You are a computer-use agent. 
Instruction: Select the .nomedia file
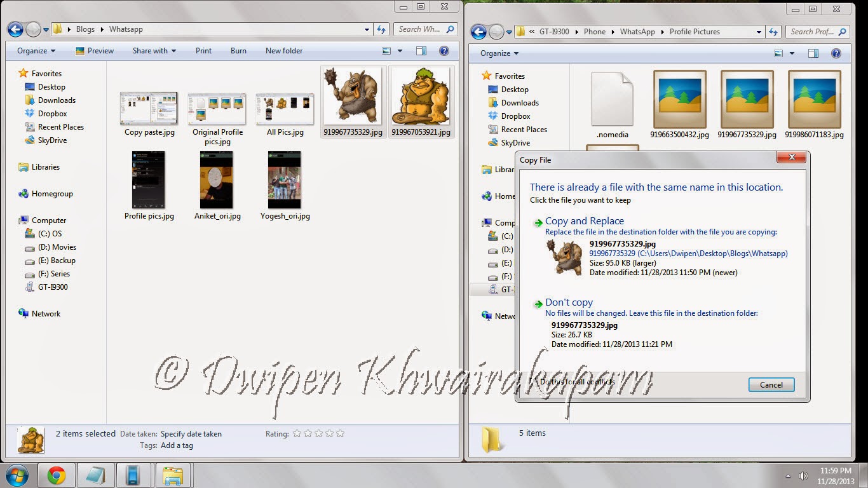pos(613,105)
